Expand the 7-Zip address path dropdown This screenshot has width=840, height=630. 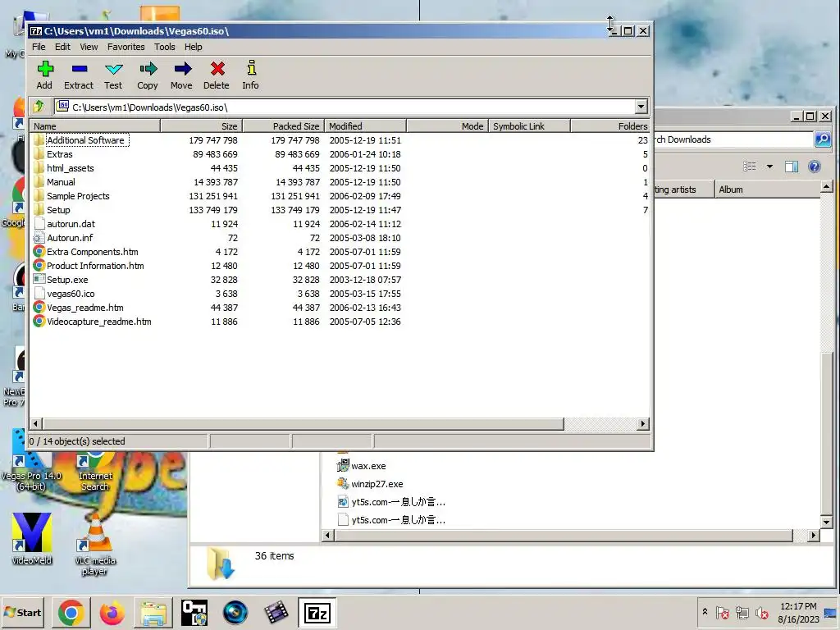pos(641,107)
